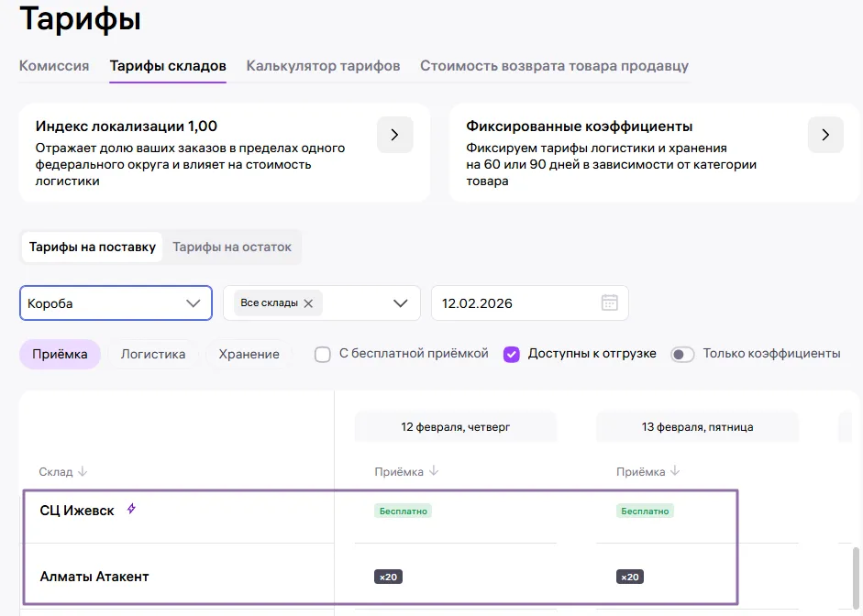Open Калькулятор тарифов tab
Screen dimensions: 863x616
[x=323, y=66]
